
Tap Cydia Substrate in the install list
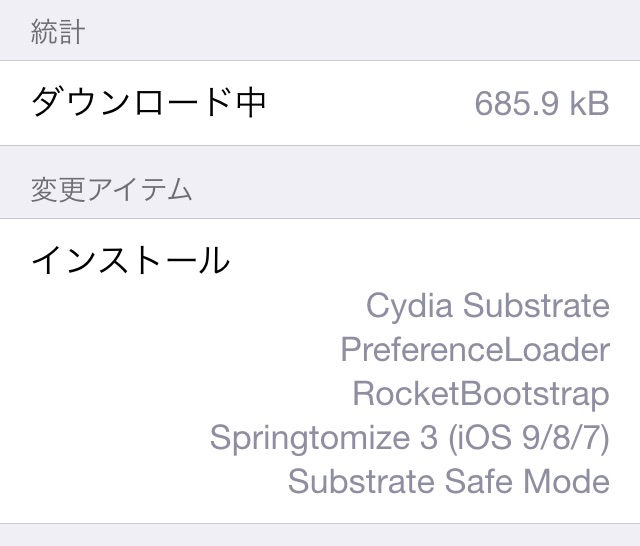(487, 305)
